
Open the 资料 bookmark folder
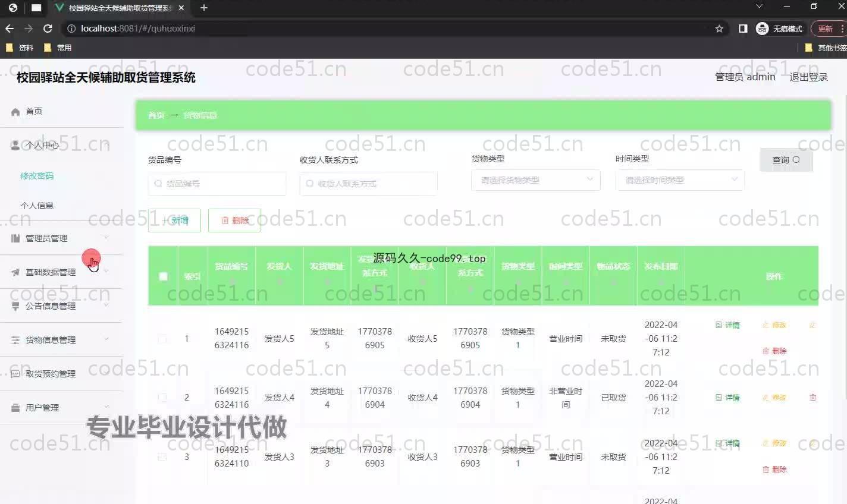pos(20,48)
